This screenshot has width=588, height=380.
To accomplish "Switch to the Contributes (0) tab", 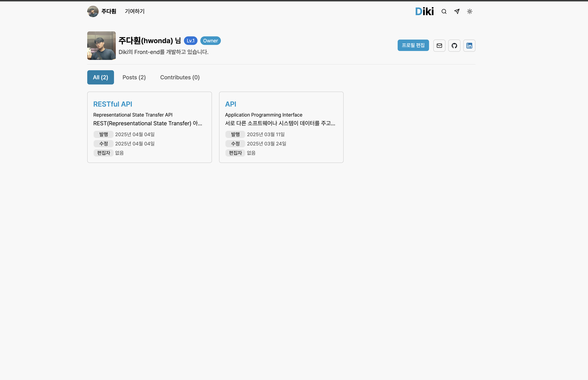I will click(180, 78).
